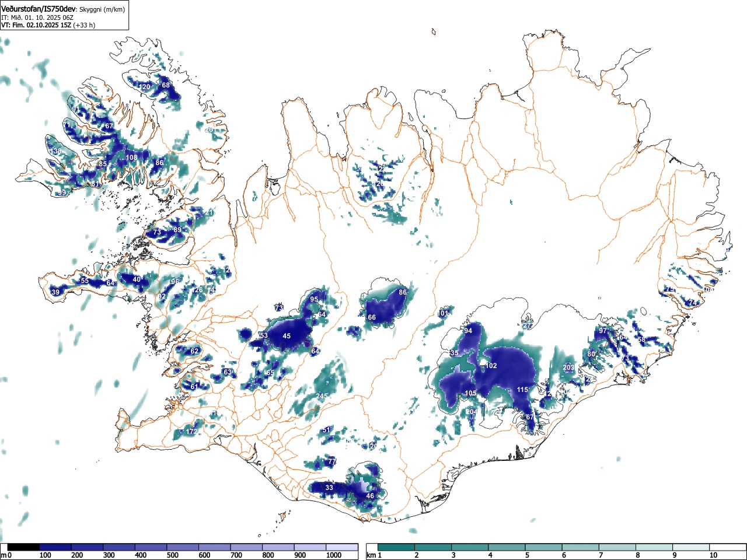The height and width of the screenshot is (560, 747).
Task: Click the 46 value on Mýrdalsjökull
Action: pyautogui.click(x=370, y=496)
